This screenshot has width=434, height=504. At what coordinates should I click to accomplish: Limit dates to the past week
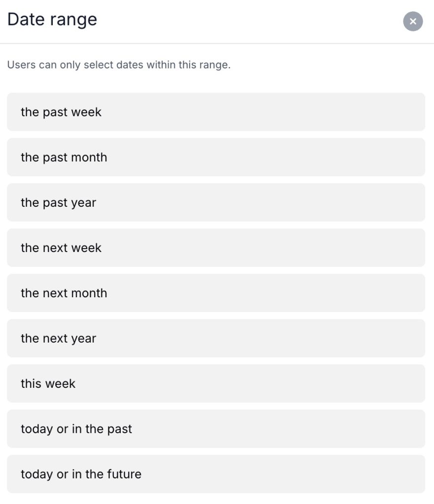pyautogui.click(x=216, y=112)
